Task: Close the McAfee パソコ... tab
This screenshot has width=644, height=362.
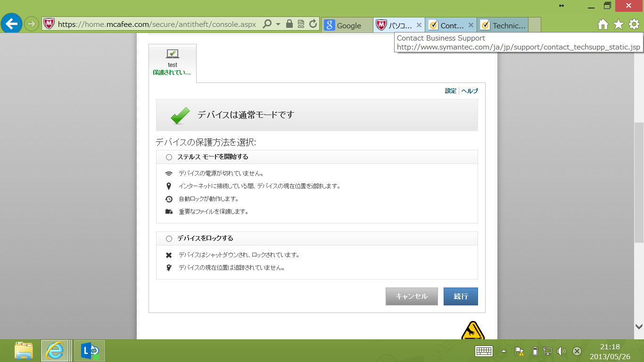Action: point(419,25)
